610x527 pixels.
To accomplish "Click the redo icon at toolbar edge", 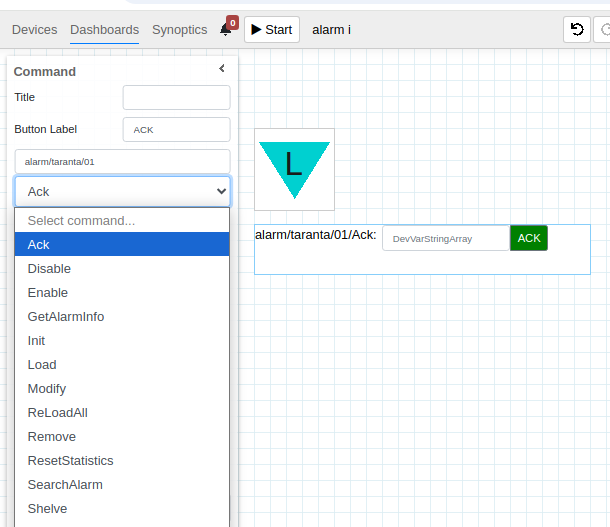I will tap(603, 30).
